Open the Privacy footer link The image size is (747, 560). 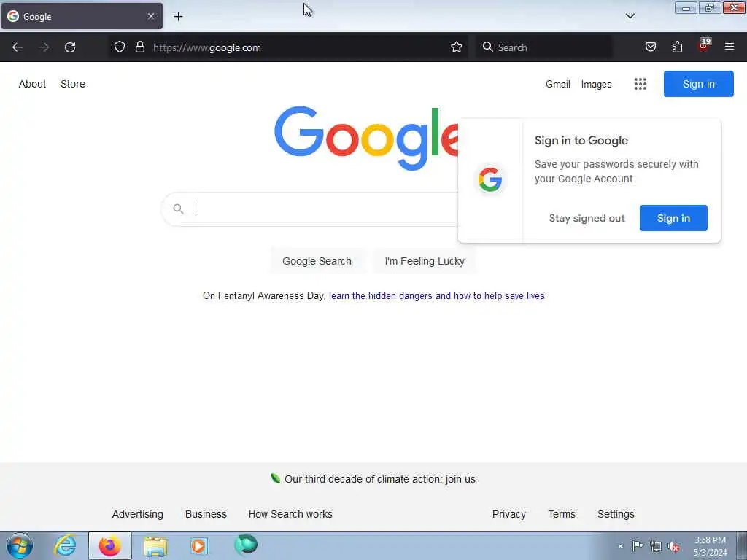(508, 514)
